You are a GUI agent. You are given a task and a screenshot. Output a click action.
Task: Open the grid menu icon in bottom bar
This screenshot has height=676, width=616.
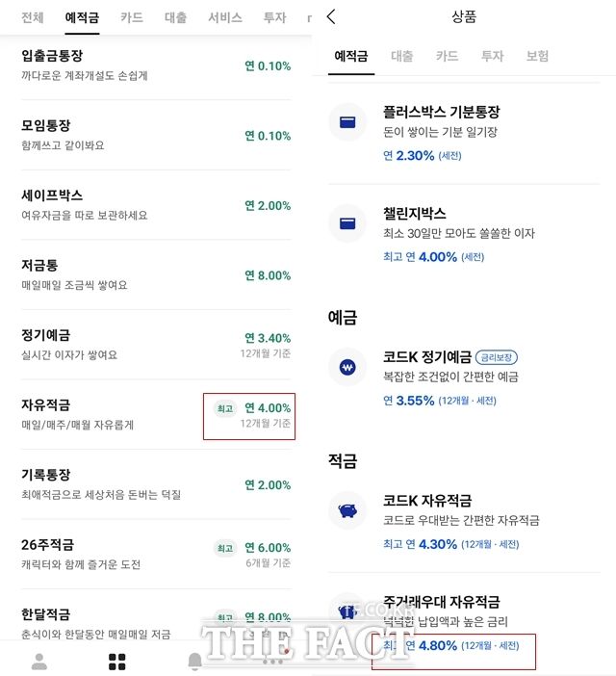[117, 662]
